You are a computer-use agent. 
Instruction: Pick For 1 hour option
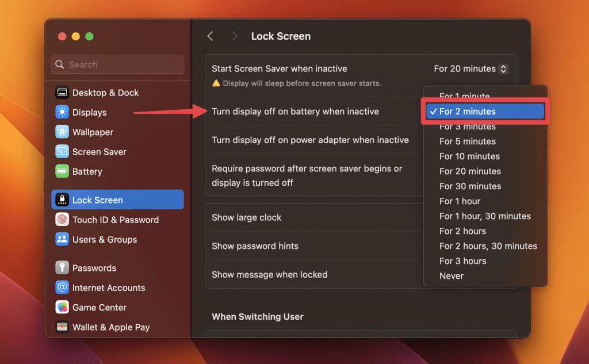tap(460, 201)
